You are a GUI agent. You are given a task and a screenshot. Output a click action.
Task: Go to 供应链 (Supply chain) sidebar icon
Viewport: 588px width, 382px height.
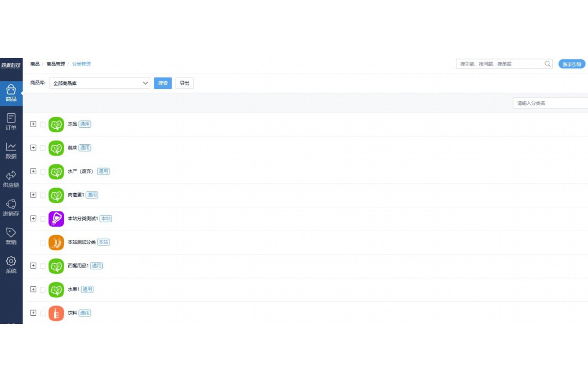tap(11, 176)
